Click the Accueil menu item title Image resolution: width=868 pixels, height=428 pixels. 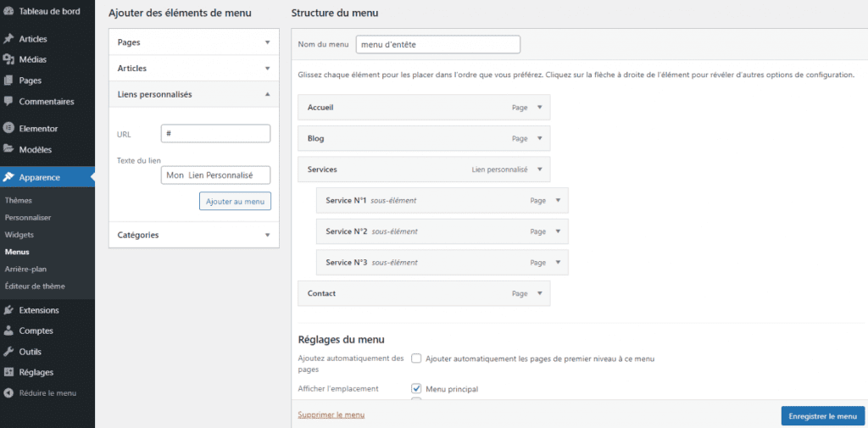tap(320, 108)
